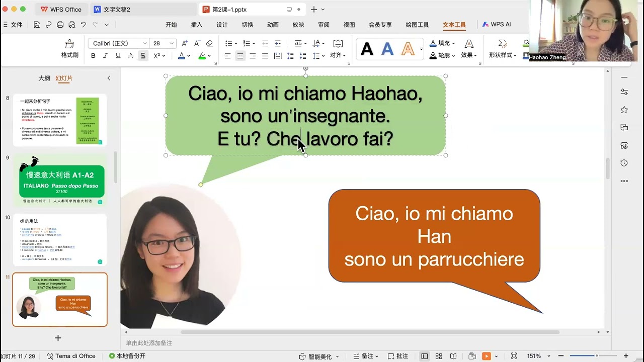Click the Print icon
This screenshot has width=644, height=362.
tap(60, 25)
